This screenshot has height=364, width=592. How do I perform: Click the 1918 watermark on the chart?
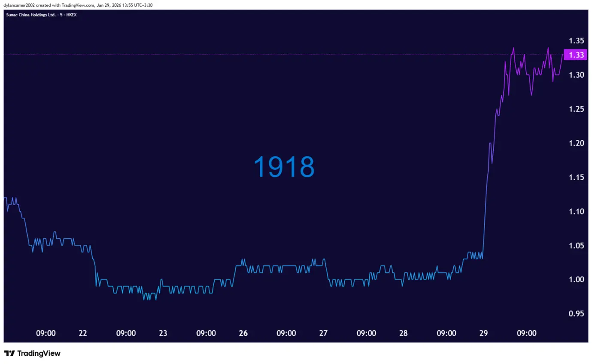(x=284, y=167)
